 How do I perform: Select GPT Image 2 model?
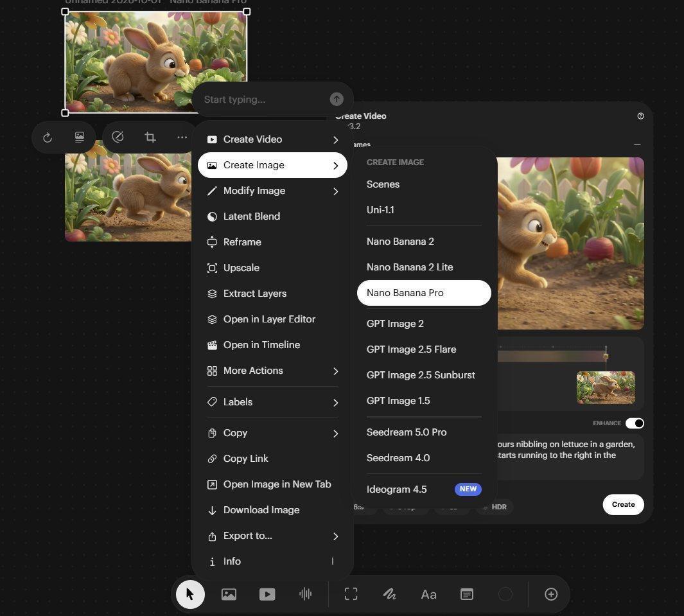pos(424,324)
